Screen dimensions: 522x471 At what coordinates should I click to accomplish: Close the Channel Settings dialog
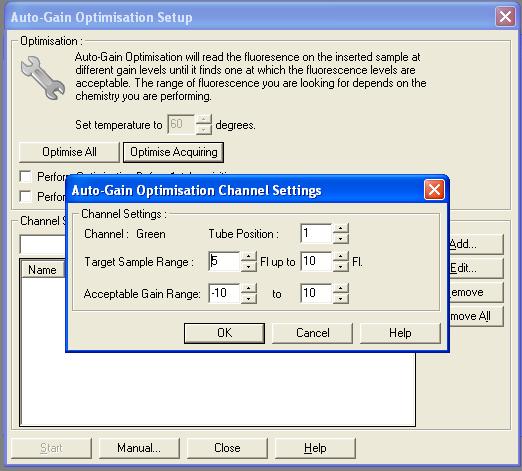click(x=434, y=190)
